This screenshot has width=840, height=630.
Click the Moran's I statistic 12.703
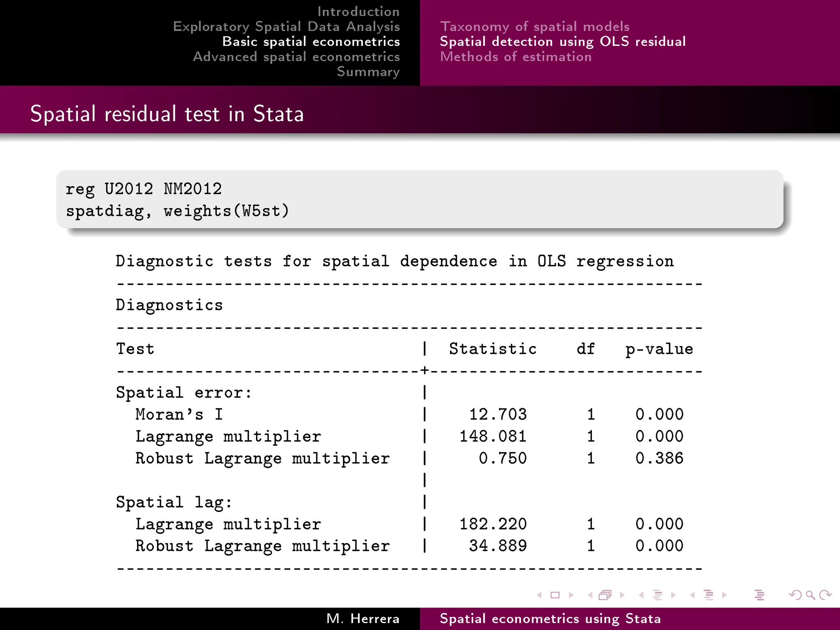point(498,415)
